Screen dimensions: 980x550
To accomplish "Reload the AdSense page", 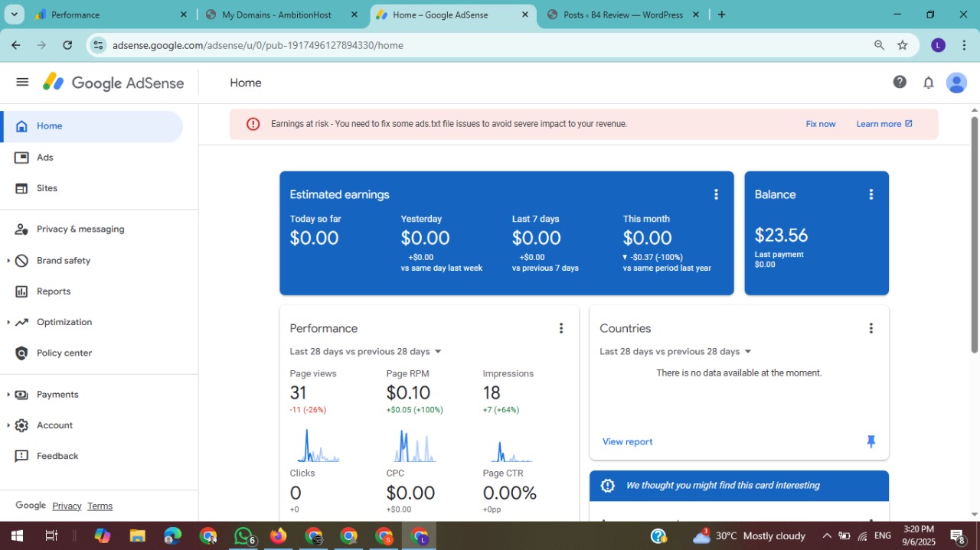I will tap(67, 45).
